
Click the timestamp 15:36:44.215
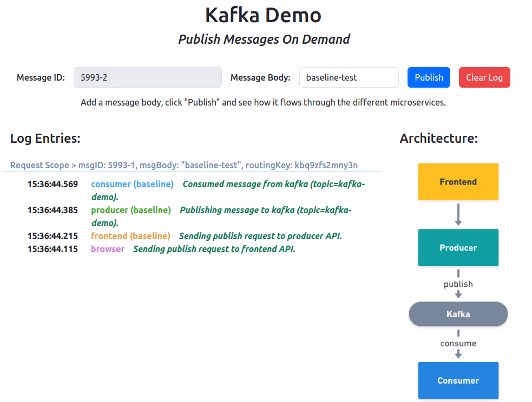(x=52, y=236)
